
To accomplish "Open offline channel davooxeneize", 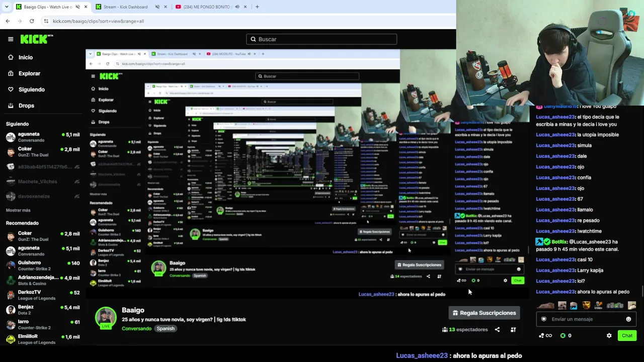I will pos(43,196).
